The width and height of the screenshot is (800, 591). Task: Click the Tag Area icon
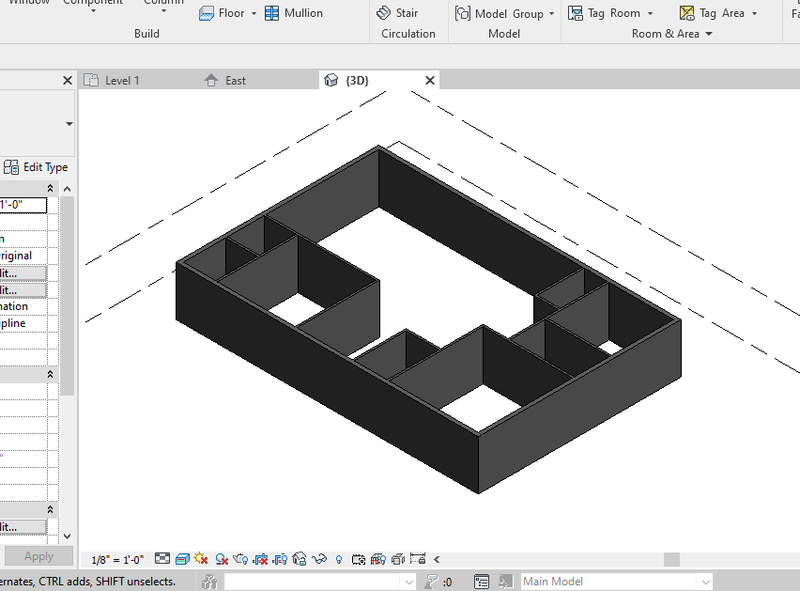coord(687,13)
